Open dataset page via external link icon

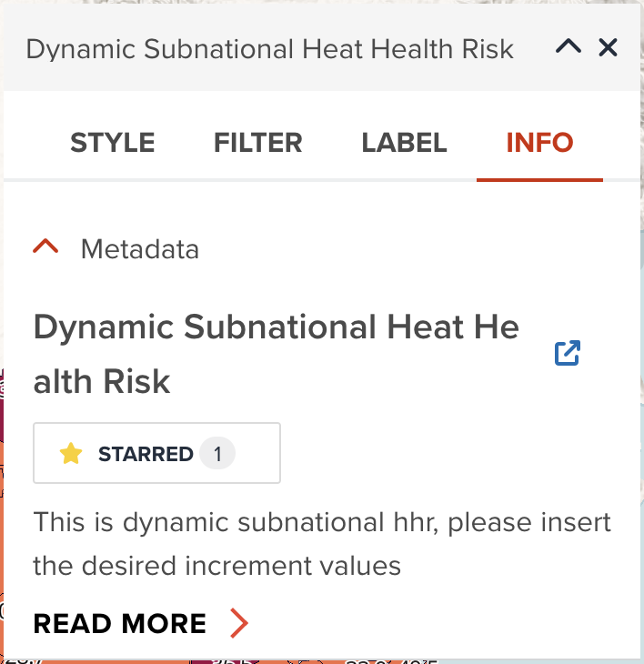[568, 353]
